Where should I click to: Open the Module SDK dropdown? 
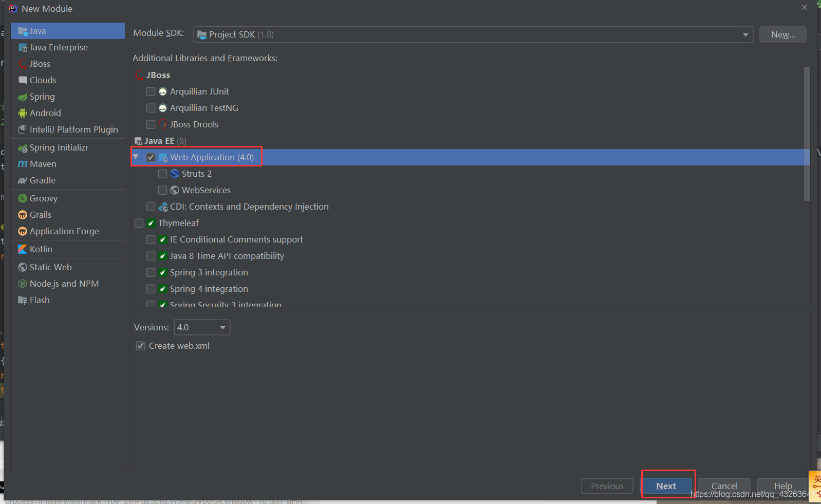[x=473, y=34]
